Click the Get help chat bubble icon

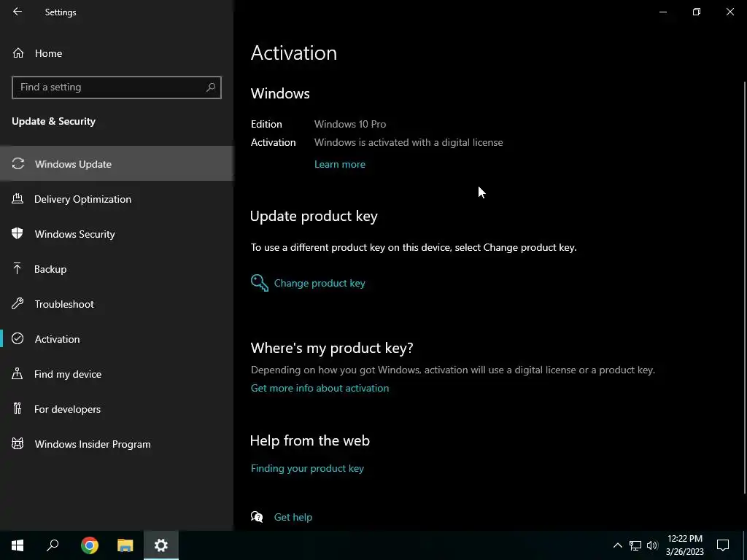257,517
